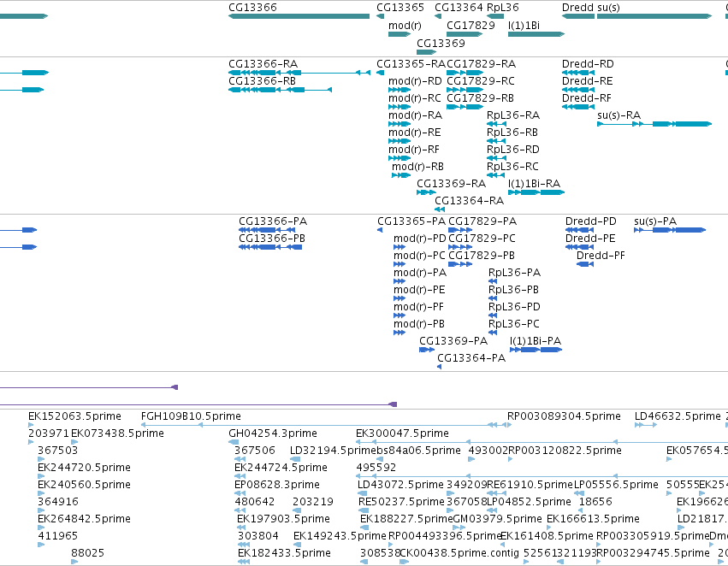Click the mod(r)-RB transcript label
The image size is (728, 566).
point(417,167)
